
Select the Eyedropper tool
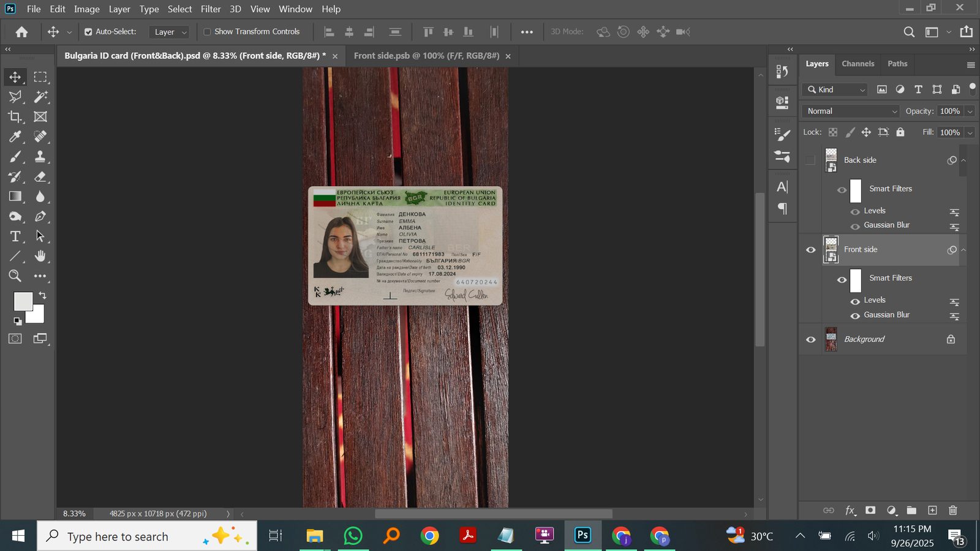click(x=15, y=137)
